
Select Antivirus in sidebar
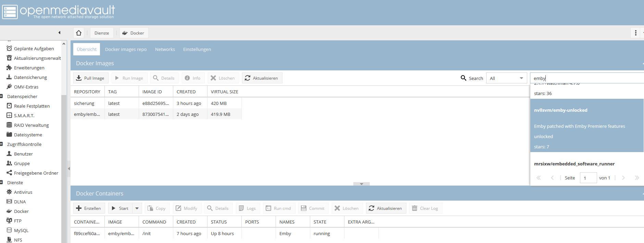(20, 192)
